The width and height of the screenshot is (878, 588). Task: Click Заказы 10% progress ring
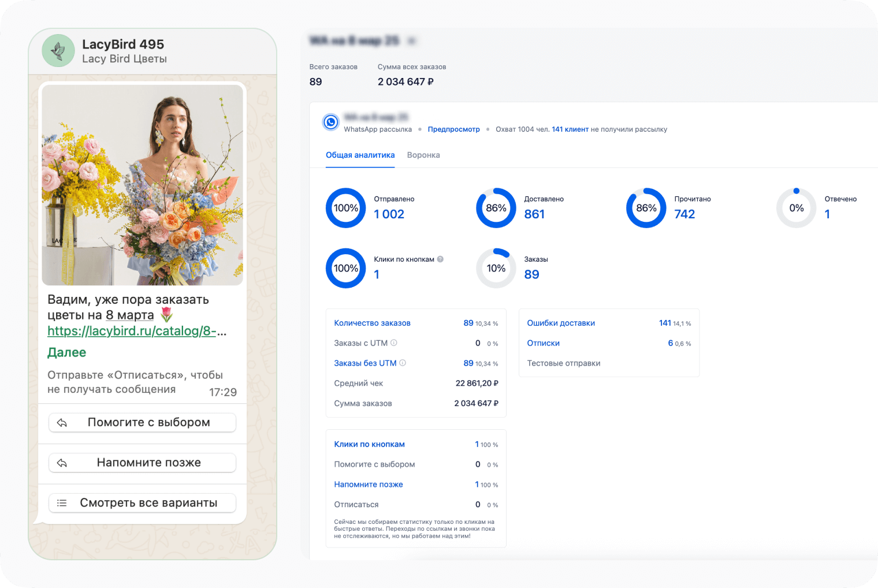click(496, 268)
